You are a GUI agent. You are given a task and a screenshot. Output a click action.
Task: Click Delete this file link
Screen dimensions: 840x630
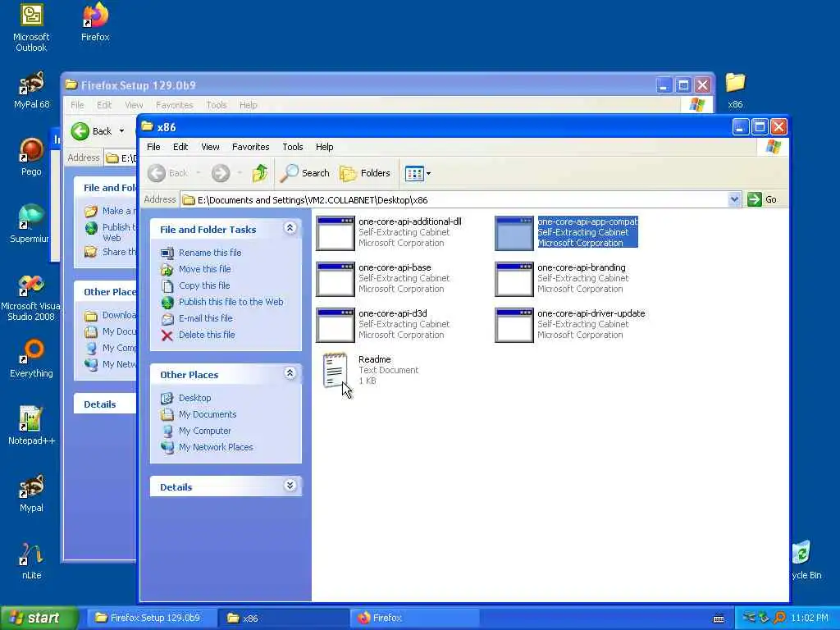207,335
